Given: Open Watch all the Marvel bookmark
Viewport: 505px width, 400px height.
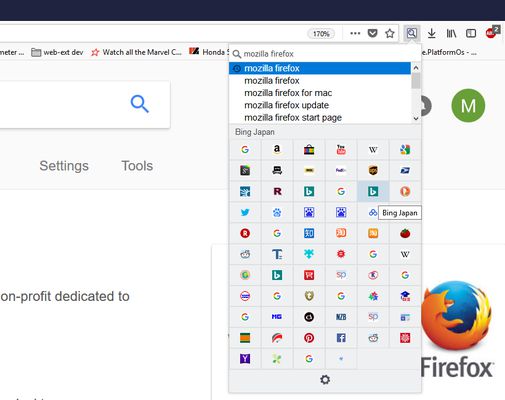Looking at the screenshot, I should click(x=137, y=52).
